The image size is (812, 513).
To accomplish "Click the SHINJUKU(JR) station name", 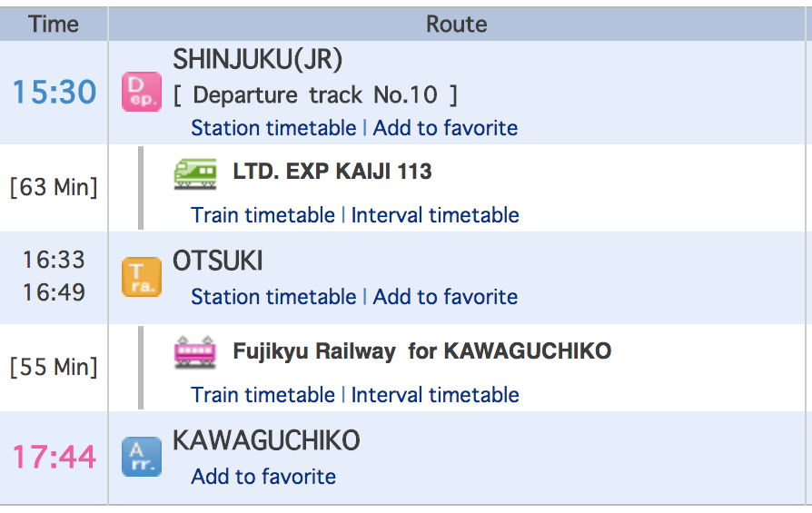I will click(257, 60).
